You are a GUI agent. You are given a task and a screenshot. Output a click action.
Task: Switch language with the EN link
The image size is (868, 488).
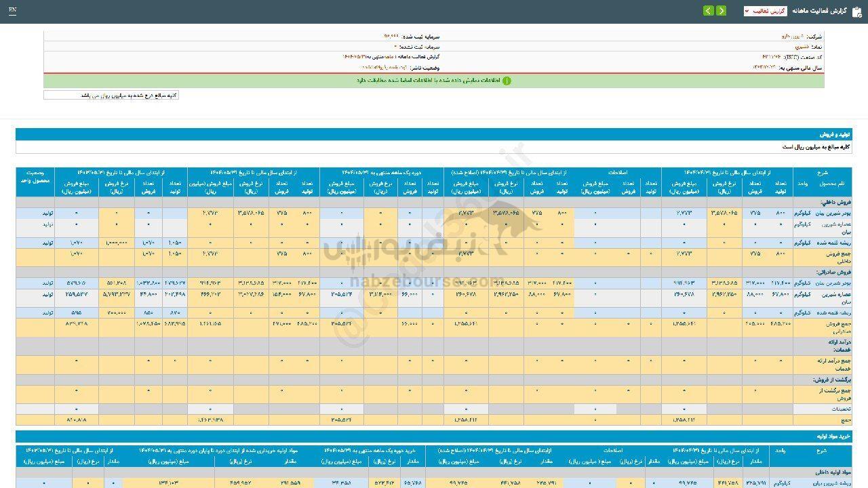(13, 10)
